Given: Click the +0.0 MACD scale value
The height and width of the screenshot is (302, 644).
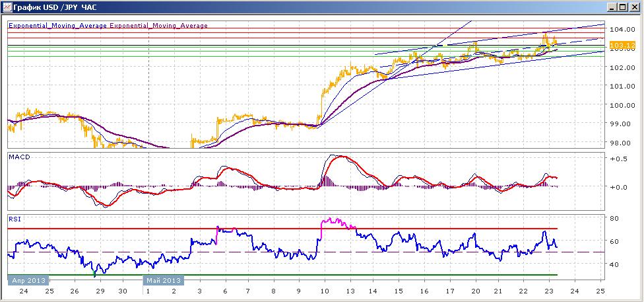Looking at the screenshot, I should (x=618, y=187).
